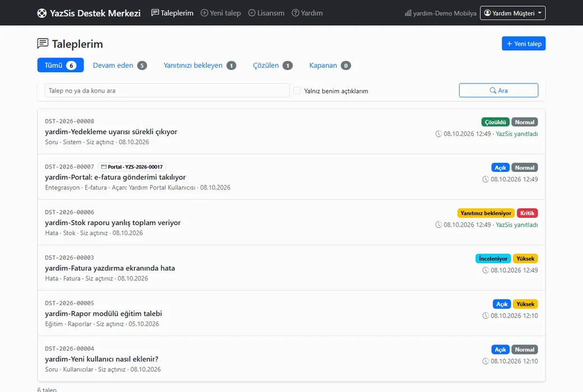Screen dimensions: 583x392
Task: Click the YazSis Destek Merkezi brand link
Action: [89, 13]
